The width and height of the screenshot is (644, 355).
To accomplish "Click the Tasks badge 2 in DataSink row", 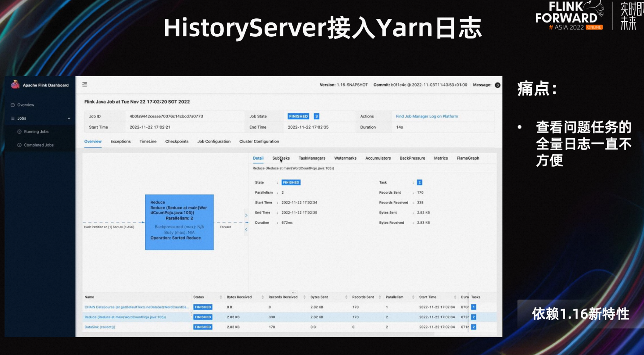I will [474, 327].
